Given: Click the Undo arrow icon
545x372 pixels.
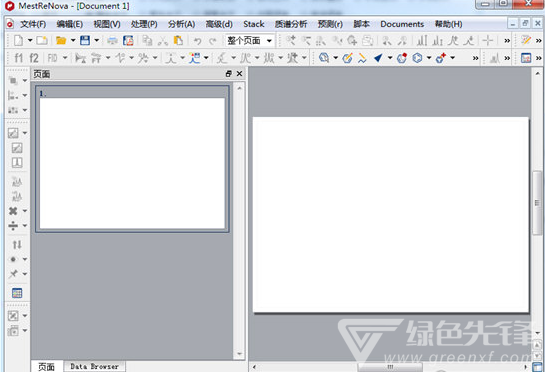Looking at the screenshot, I should (197, 41).
